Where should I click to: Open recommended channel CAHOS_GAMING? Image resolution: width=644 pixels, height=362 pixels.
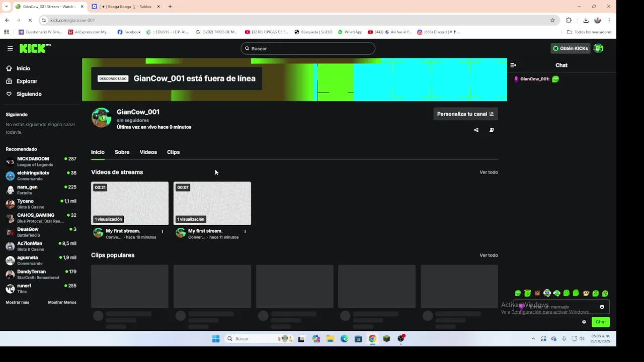[x=41, y=218]
